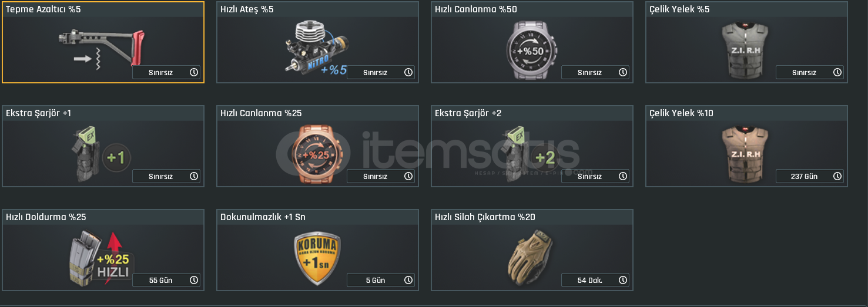Pick the tactical glove Hızlı Silah Çıkartma icon
Viewport: 868px width, 307px height.
[531, 257]
